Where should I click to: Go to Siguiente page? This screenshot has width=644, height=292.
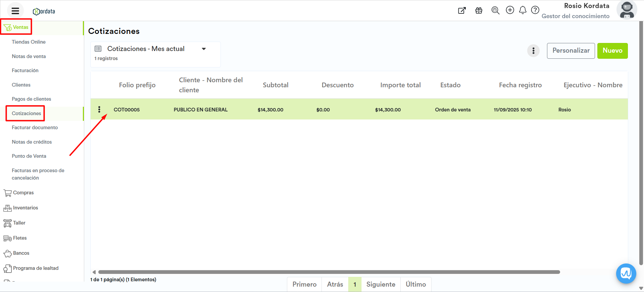[381, 284]
